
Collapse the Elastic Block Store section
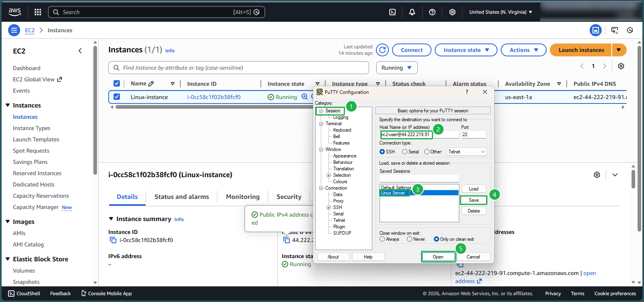tap(8, 259)
